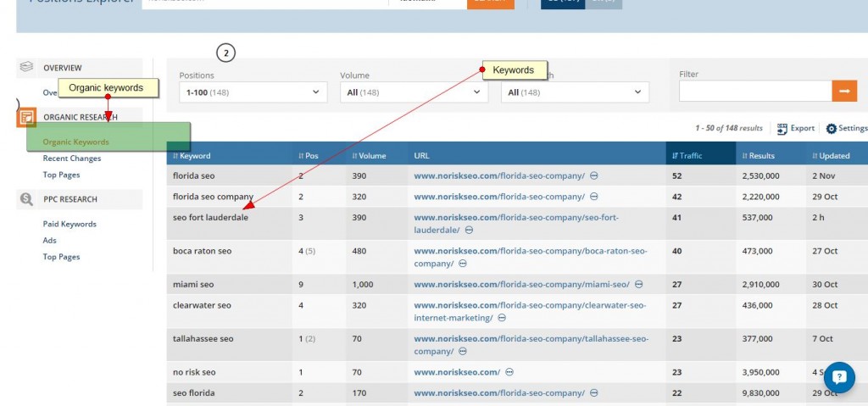Sort table by Pos column
Viewport: 868px width, 406px height.
[309, 156]
